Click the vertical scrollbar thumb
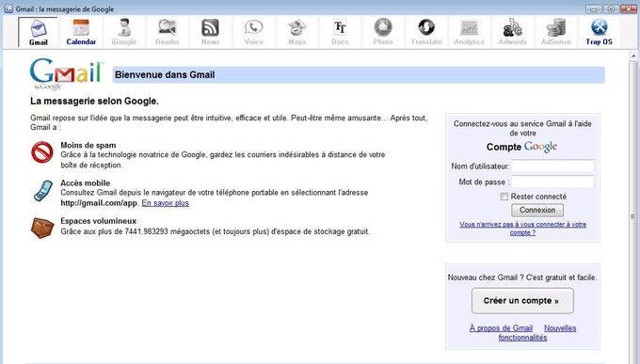 [x=633, y=216]
